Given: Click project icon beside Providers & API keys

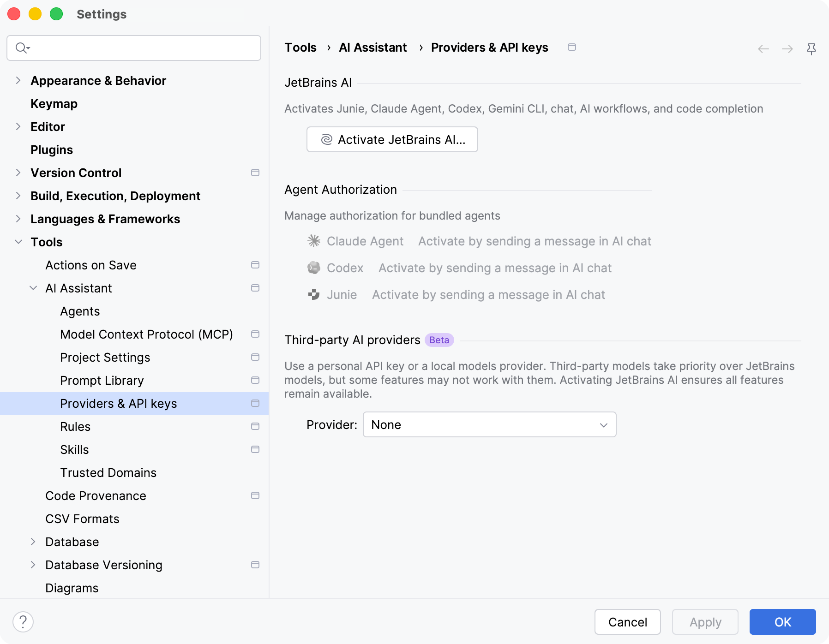Looking at the screenshot, I should (x=255, y=403).
